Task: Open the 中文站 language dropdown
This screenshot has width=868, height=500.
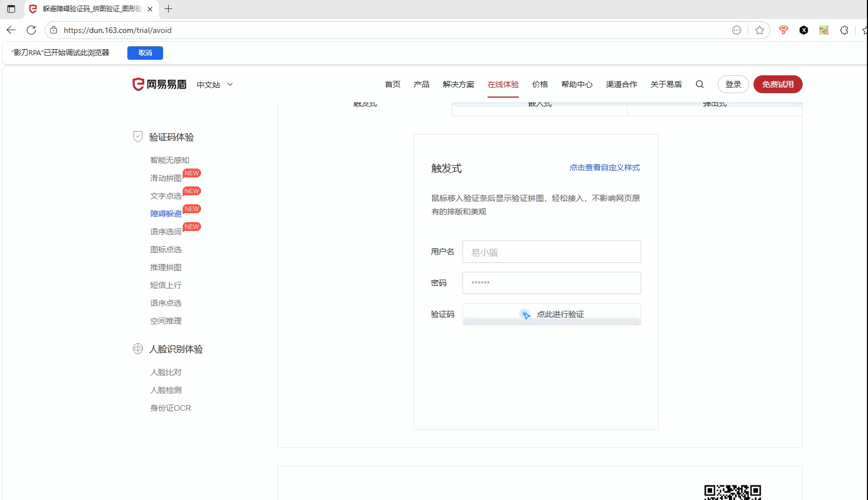Action: pos(214,85)
